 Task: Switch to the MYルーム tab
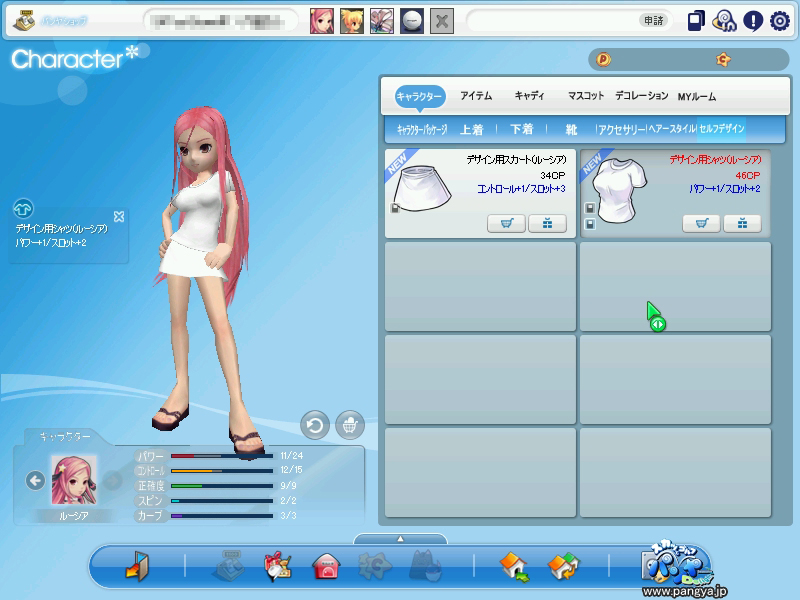696,96
